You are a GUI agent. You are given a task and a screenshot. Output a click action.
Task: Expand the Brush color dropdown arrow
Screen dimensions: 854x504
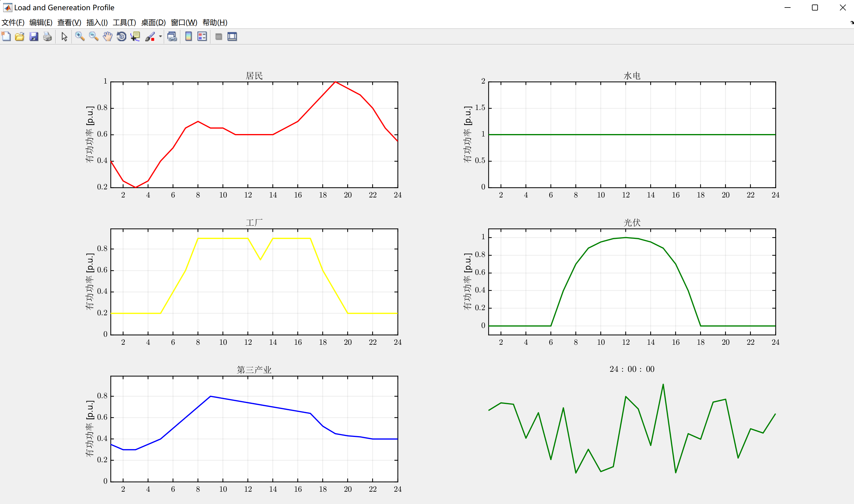pyautogui.click(x=160, y=37)
